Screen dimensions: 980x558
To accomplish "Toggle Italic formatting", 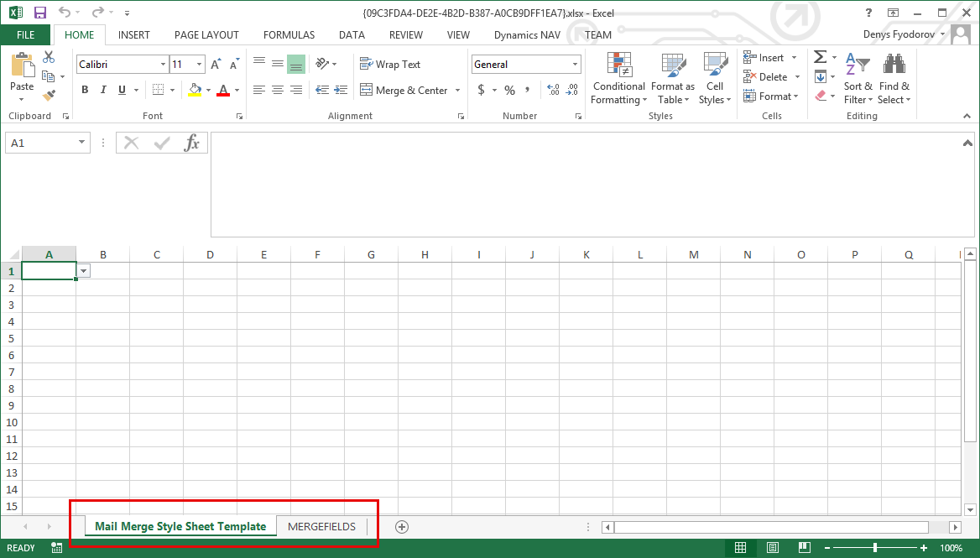I will tap(103, 90).
